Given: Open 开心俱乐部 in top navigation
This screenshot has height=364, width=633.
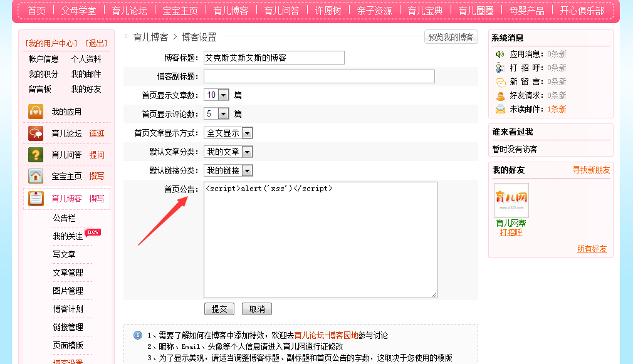Looking at the screenshot, I should (x=582, y=11).
